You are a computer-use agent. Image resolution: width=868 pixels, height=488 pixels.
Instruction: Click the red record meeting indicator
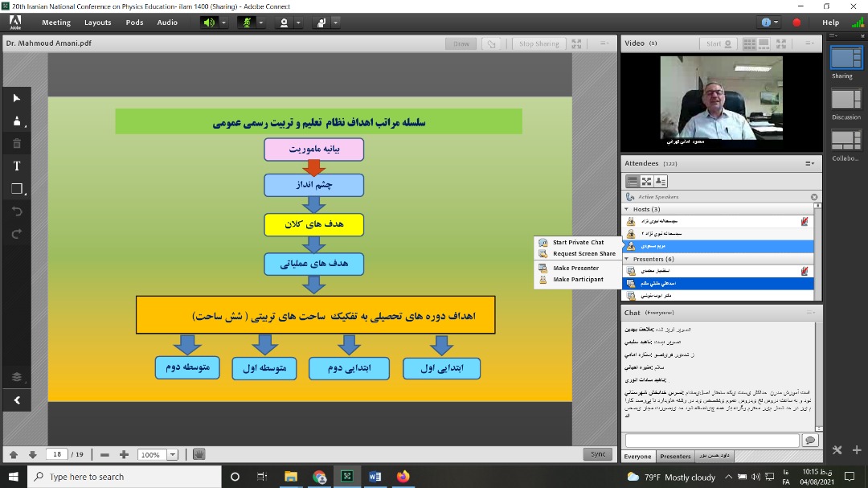point(796,23)
